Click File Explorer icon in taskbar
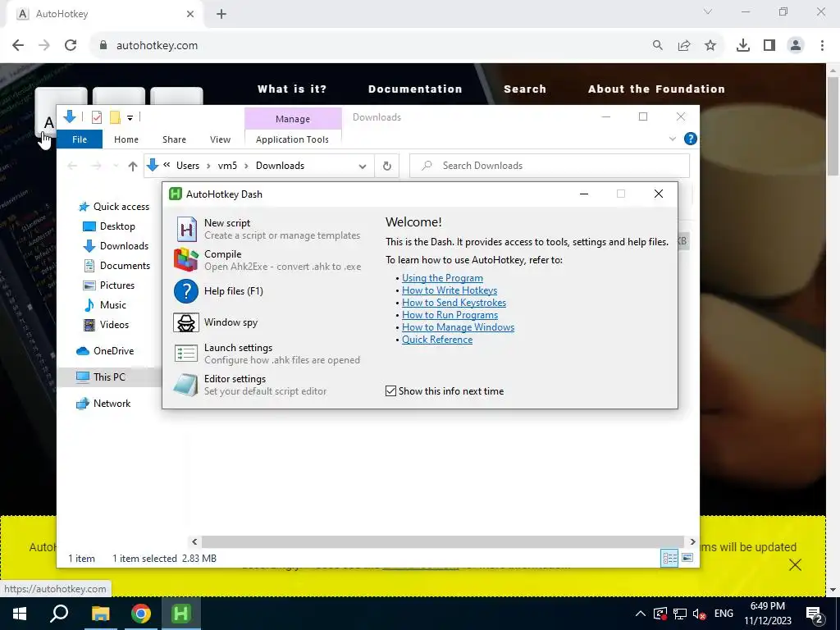The width and height of the screenshot is (840, 630). 100,614
